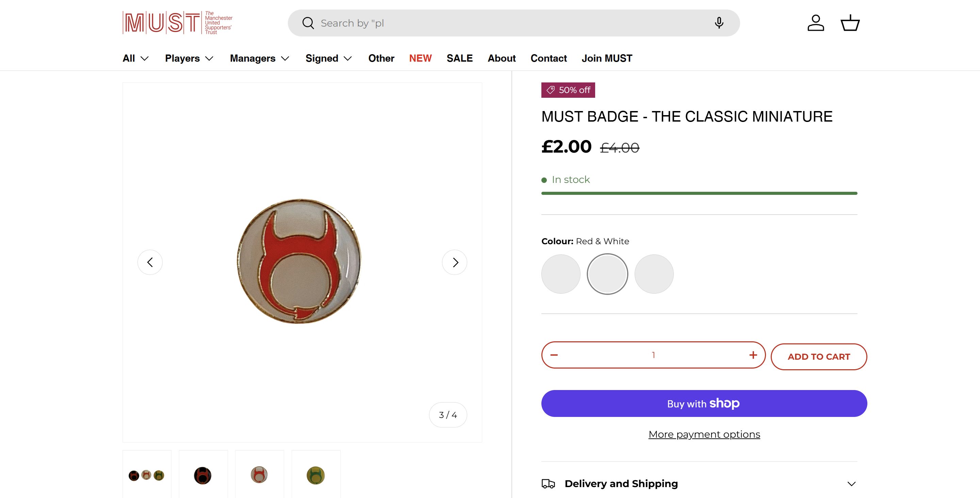This screenshot has width=980, height=498.
Task: Open the shopping basket icon
Action: (850, 23)
